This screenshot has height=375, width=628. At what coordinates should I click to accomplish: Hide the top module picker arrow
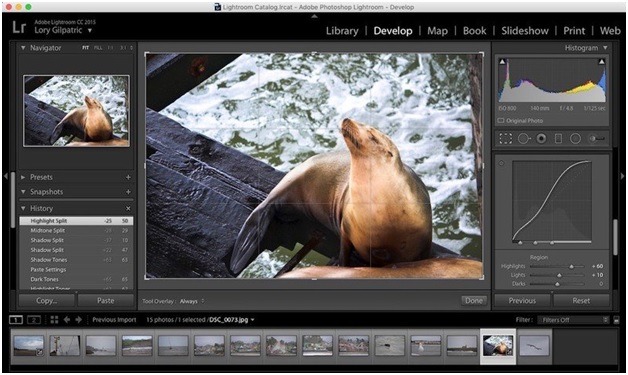point(314,16)
